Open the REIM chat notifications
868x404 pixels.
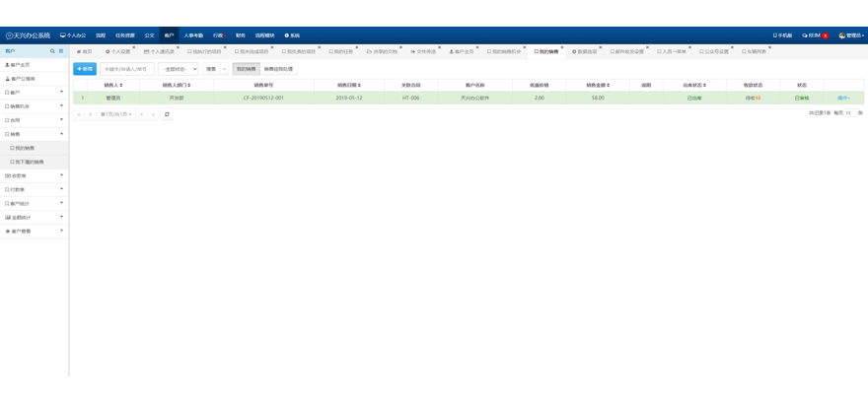coord(815,35)
